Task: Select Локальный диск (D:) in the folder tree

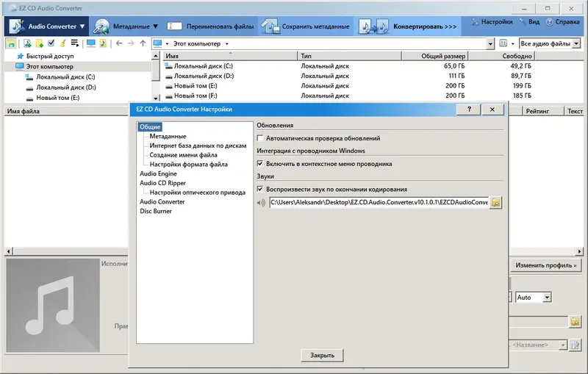Action: coord(66,87)
